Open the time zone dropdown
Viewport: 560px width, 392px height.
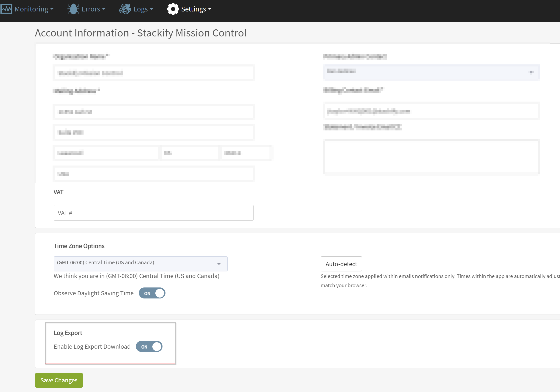pyautogui.click(x=140, y=264)
